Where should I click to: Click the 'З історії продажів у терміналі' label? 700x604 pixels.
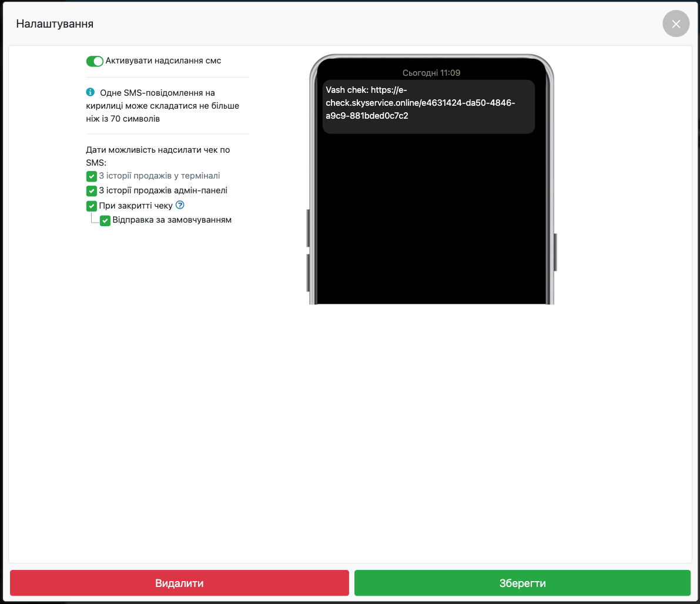(x=159, y=176)
